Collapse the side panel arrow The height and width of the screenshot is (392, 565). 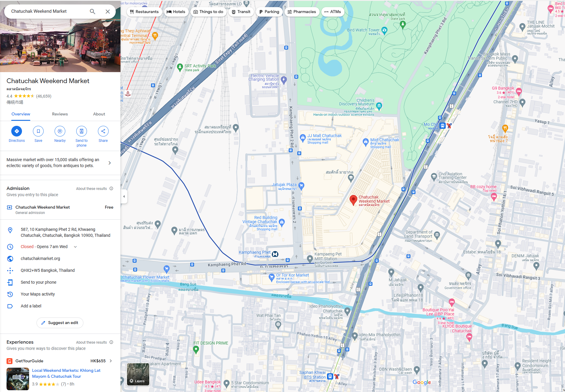point(124,196)
